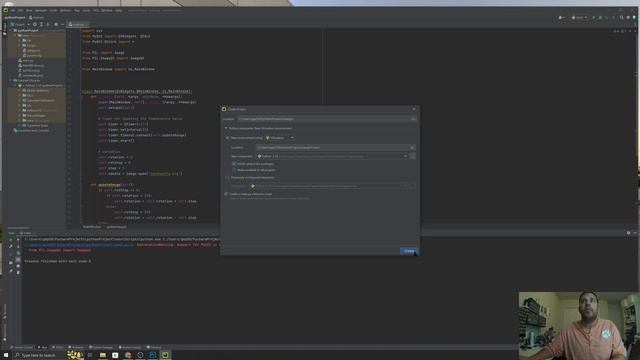
Task: Toggle Inherit global site-packages checkbox
Action: [x=234, y=164]
